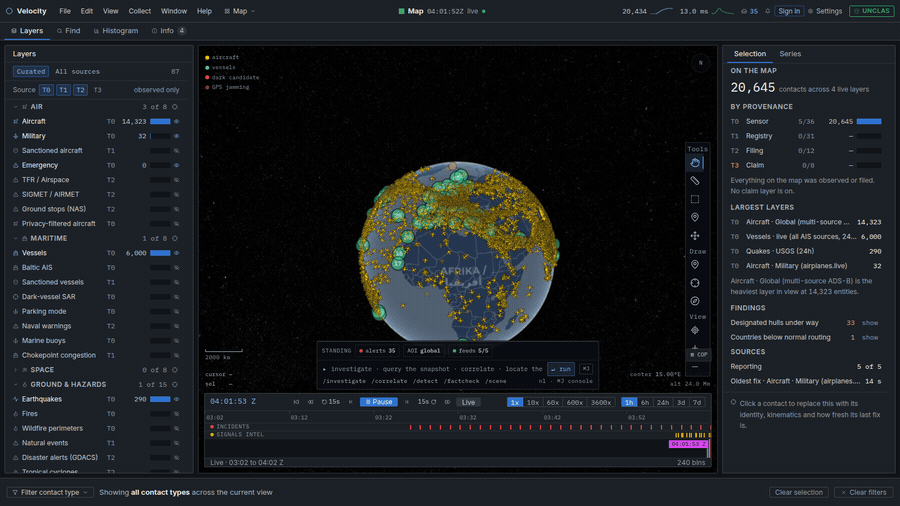
Task: Set timeline range to 24h
Action: pos(662,402)
